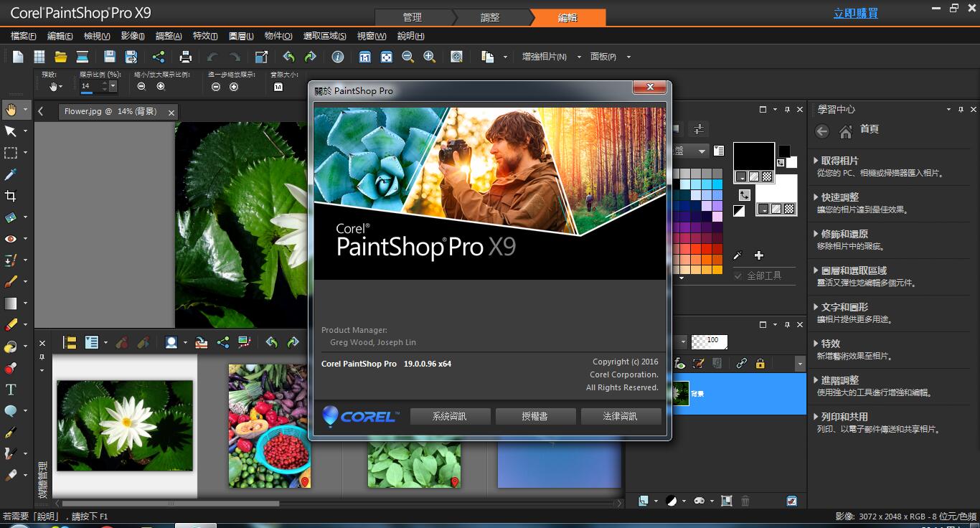Click the eyedropper sample icon in Materials palette
Image resolution: width=980 pixels, height=528 pixels.
738,255
